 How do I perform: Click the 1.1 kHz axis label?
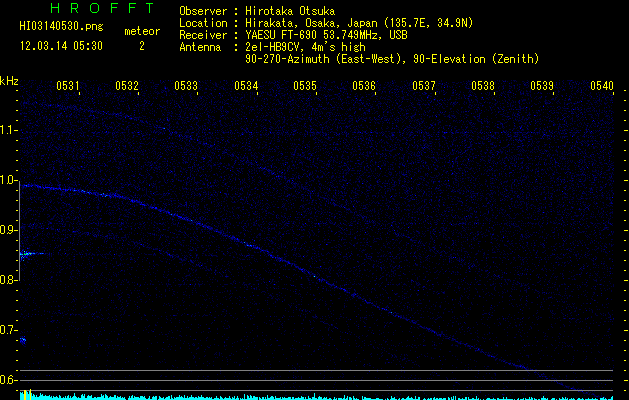pyautogui.click(x=9, y=130)
